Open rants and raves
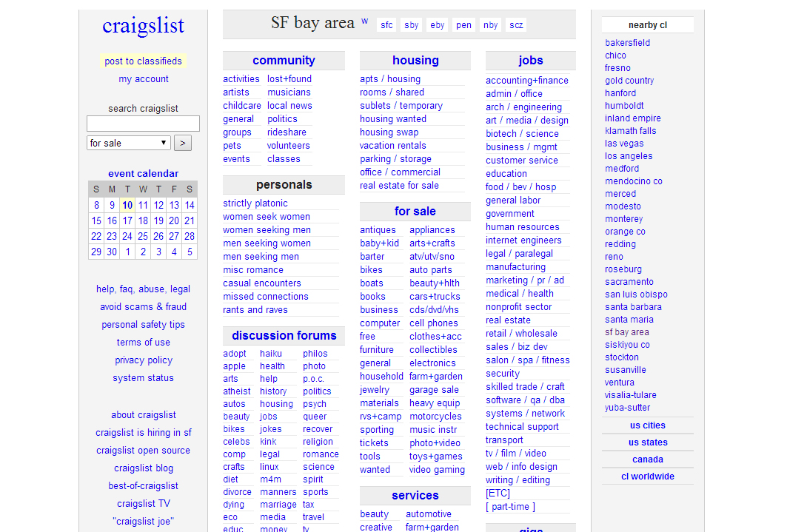This screenshot has height=532, width=787. (x=255, y=310)
